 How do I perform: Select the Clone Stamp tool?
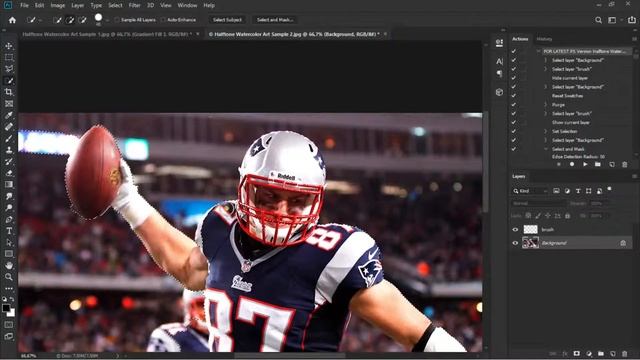pyautogui.click(x=9, y=150)
